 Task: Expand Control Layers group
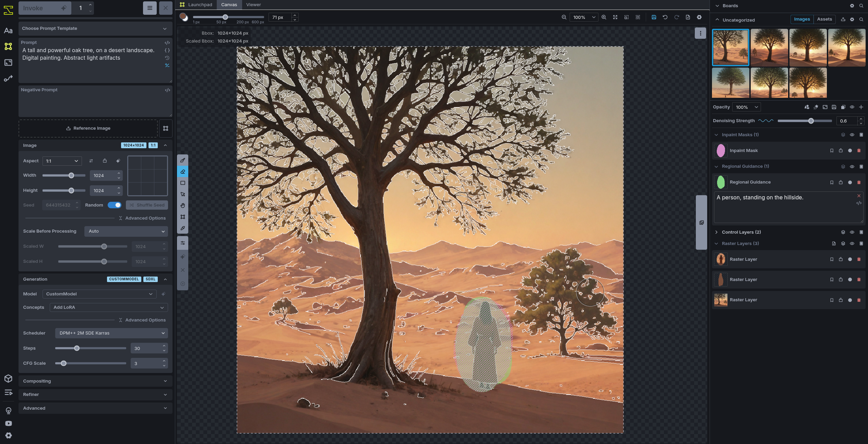click(x=716, y=232)
